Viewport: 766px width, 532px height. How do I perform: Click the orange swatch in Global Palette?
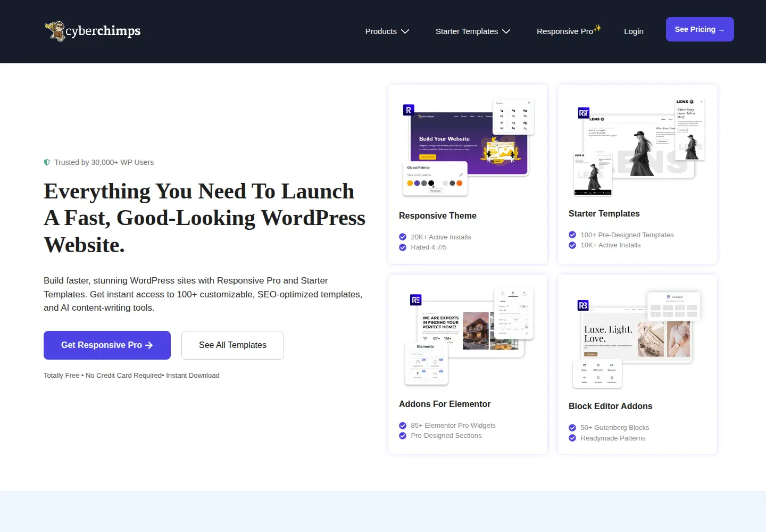point(459,183)
